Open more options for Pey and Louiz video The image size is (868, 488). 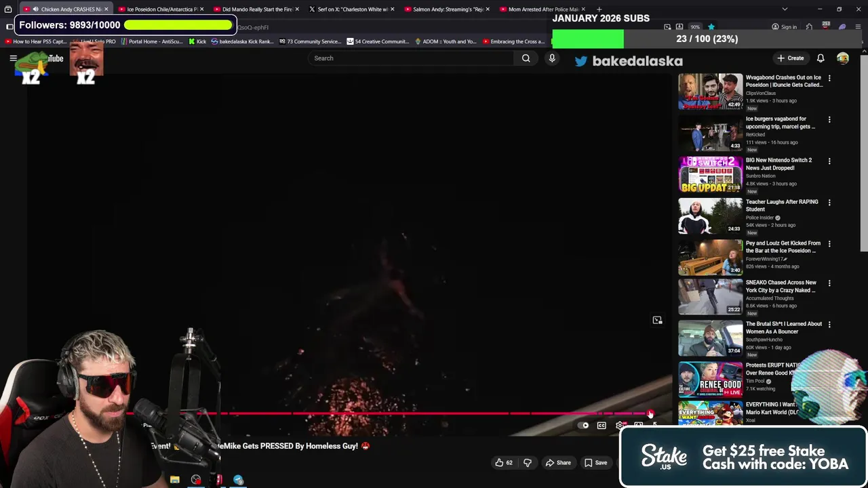click(x=829, y=244)
